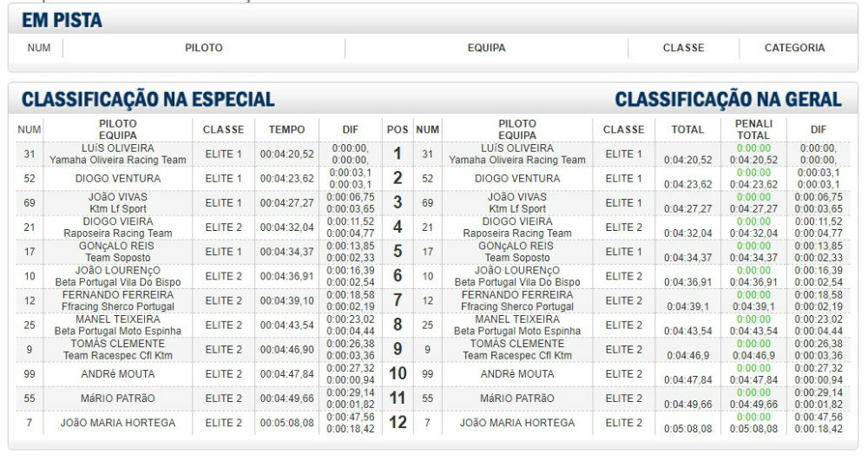Viewport: 868px width, 461px height.
Task: Click the EM PISTA section heading
Action: tap(62, 21)
